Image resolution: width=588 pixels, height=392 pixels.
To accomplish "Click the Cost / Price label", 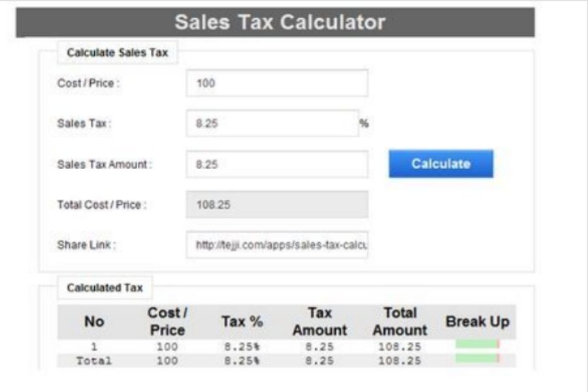I will click(x=88, y=83).
